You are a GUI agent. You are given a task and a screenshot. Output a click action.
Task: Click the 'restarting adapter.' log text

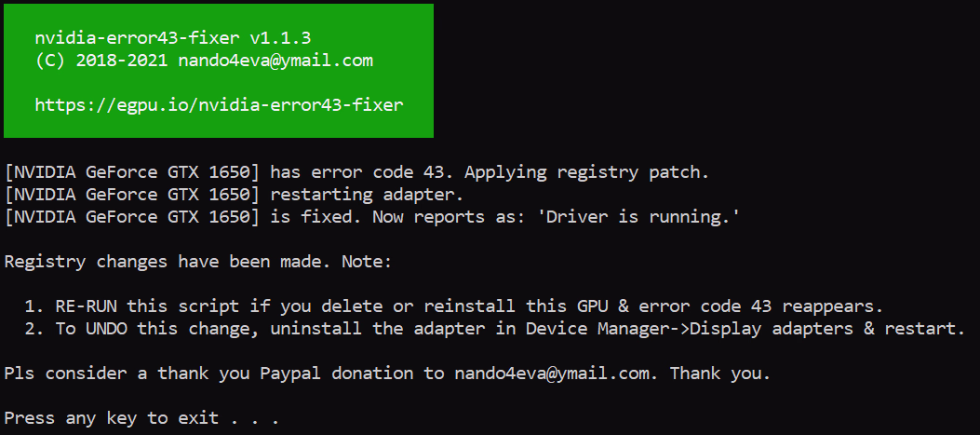368,195
